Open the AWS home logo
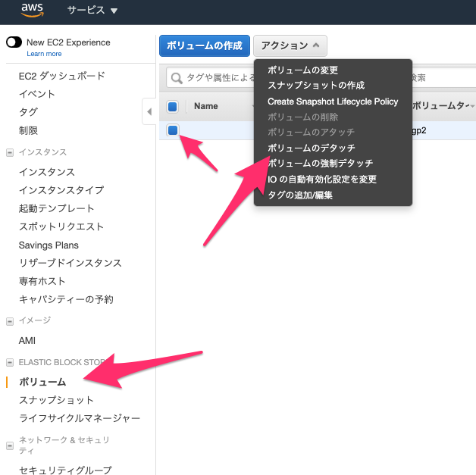The image size is (476, 475). [x=32, y=9]
